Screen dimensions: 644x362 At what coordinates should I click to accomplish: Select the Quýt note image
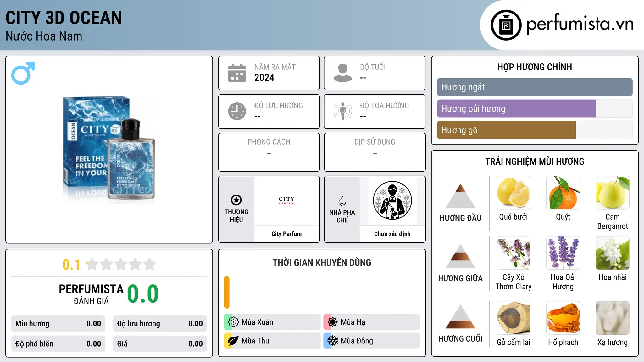(x=563, y=193)
